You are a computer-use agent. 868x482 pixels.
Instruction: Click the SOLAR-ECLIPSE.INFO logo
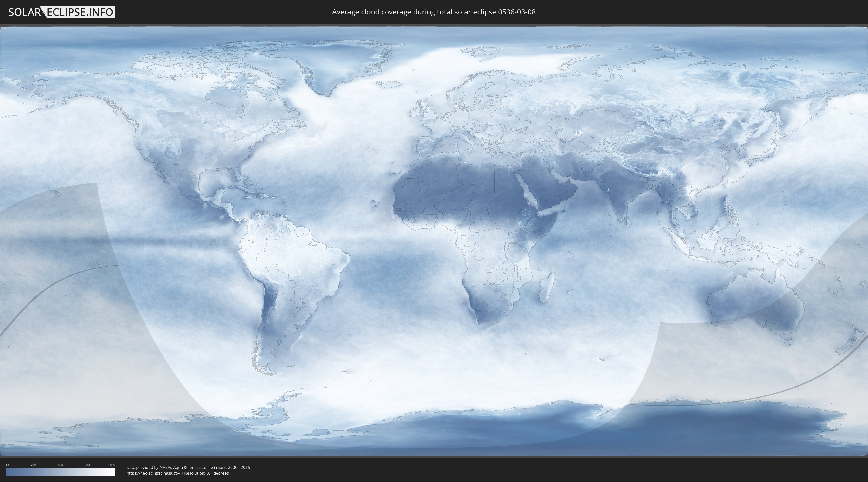[62, 12]
